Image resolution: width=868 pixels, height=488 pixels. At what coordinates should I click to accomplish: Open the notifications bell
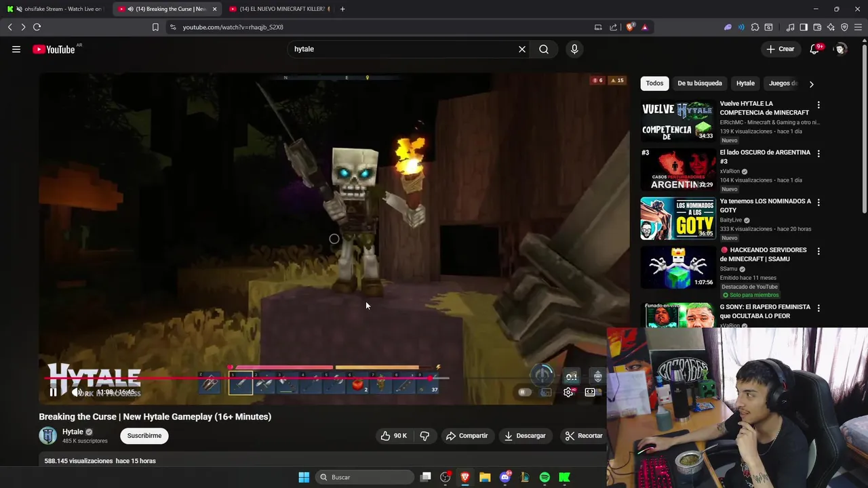click(814, 49)
